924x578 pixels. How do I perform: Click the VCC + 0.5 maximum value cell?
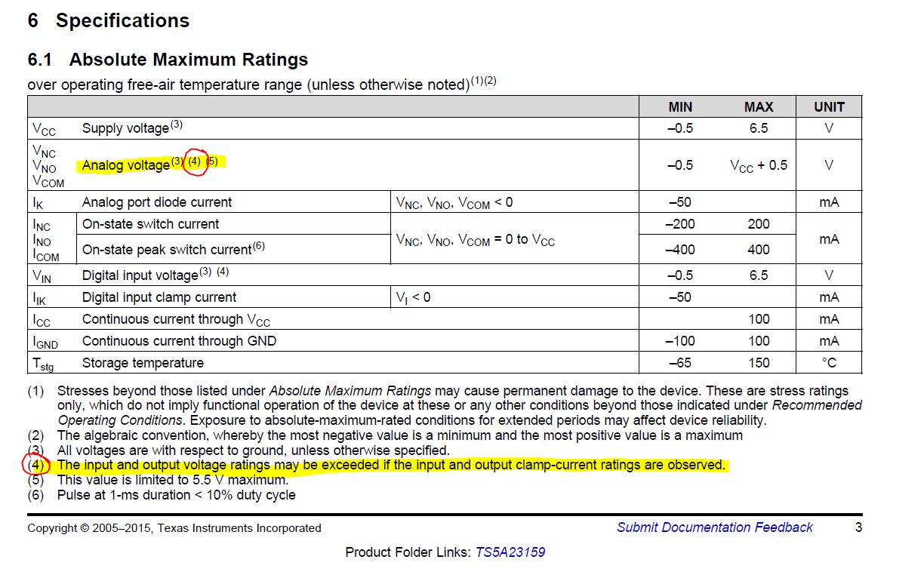pyautogui.click(x=759, y=165)
